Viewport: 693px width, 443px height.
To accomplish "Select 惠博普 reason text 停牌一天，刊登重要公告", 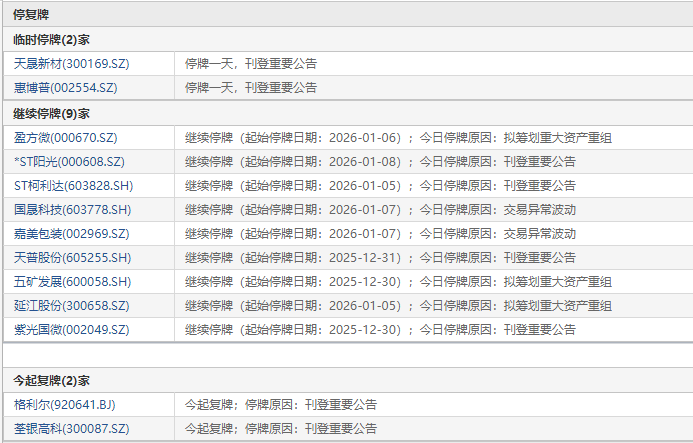I will pos(251,88).
